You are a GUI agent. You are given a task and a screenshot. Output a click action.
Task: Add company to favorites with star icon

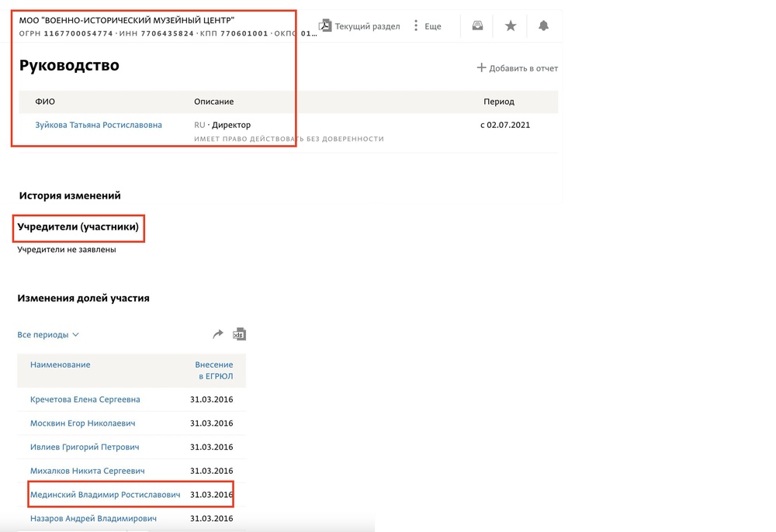pos(511,26)
